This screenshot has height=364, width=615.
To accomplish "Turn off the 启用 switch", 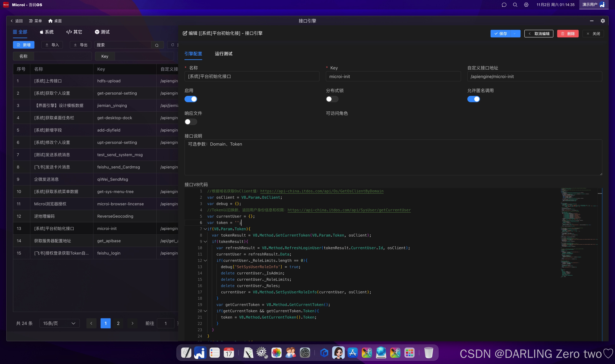I will point(191,99).
